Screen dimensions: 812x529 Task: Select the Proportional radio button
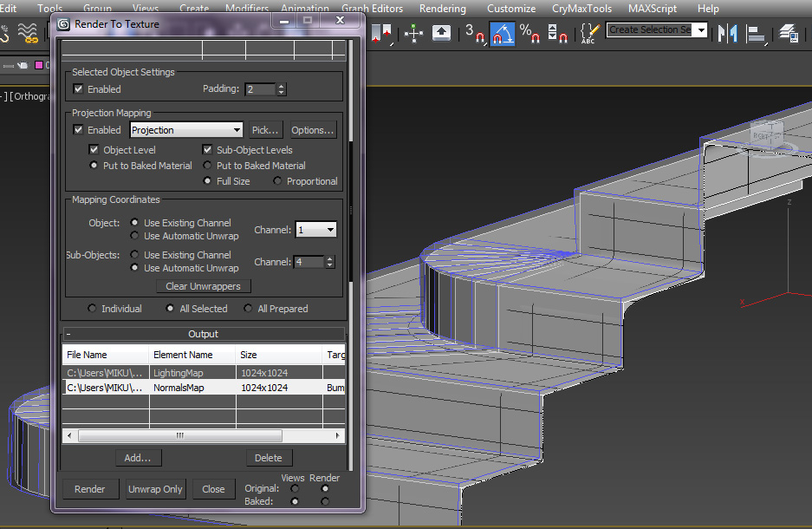(277, 181)
